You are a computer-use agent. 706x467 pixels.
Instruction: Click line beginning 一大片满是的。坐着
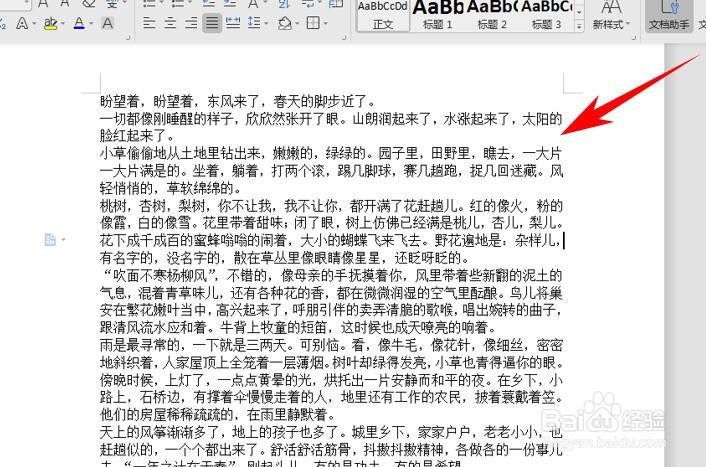[x=331, y=171]
